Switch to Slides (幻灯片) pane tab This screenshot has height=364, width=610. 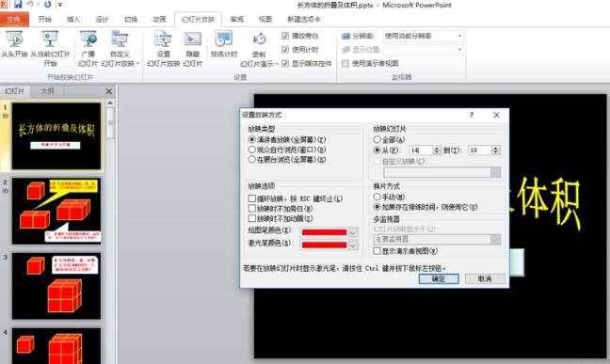[x=15, y=91]
